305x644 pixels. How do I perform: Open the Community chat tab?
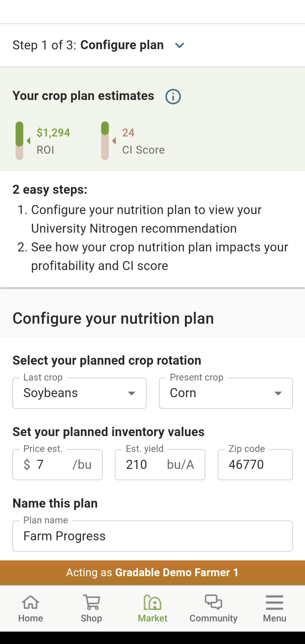click(x=213, y=609)
